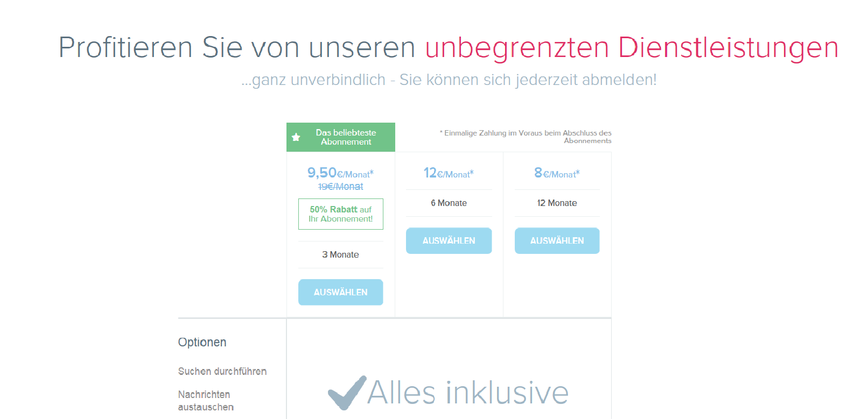Click the Optionen heading
Viewport: 868px width, 419px height.
click(202, 342)
